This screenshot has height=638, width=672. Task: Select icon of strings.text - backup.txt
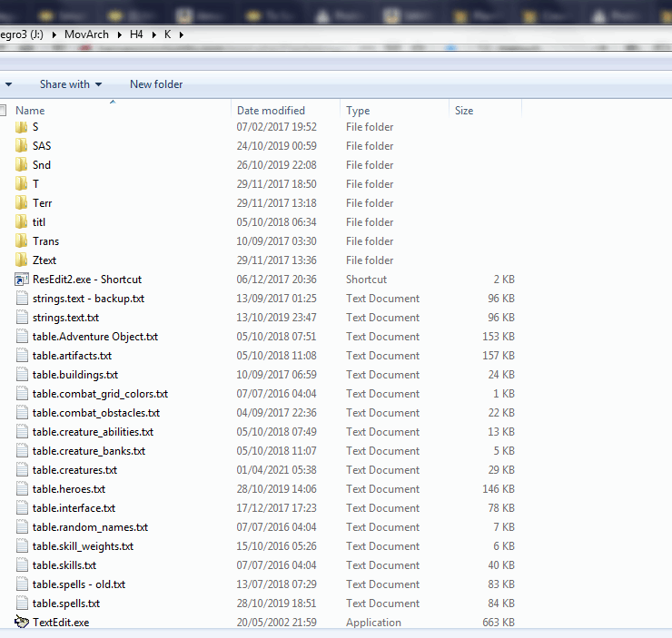[22, 299]
